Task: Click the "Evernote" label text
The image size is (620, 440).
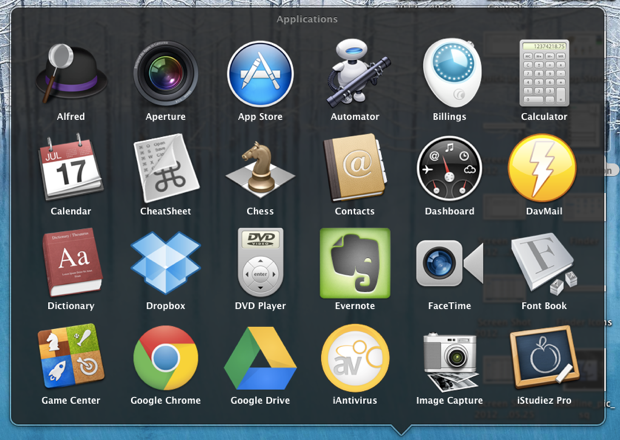Action: 355,306
